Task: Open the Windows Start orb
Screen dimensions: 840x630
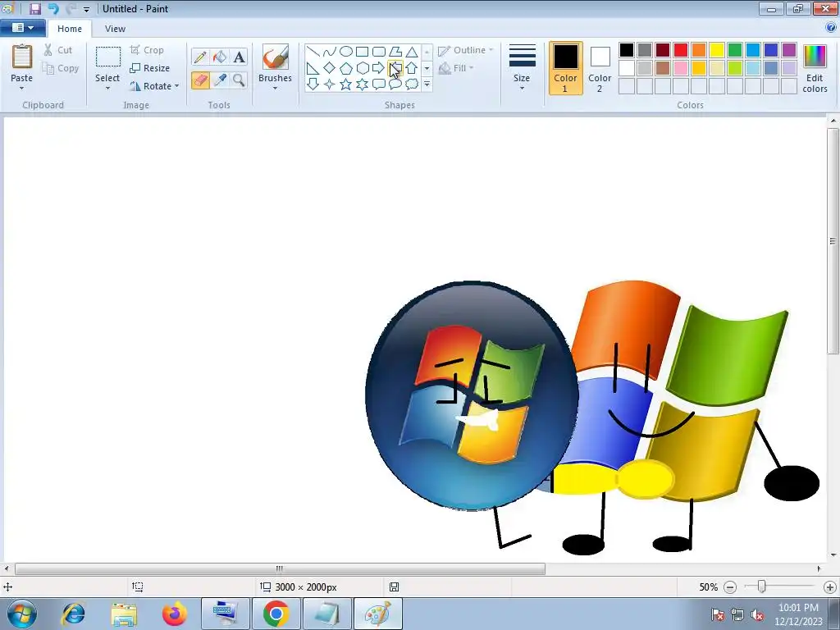Action: click(x=21, y=614)
